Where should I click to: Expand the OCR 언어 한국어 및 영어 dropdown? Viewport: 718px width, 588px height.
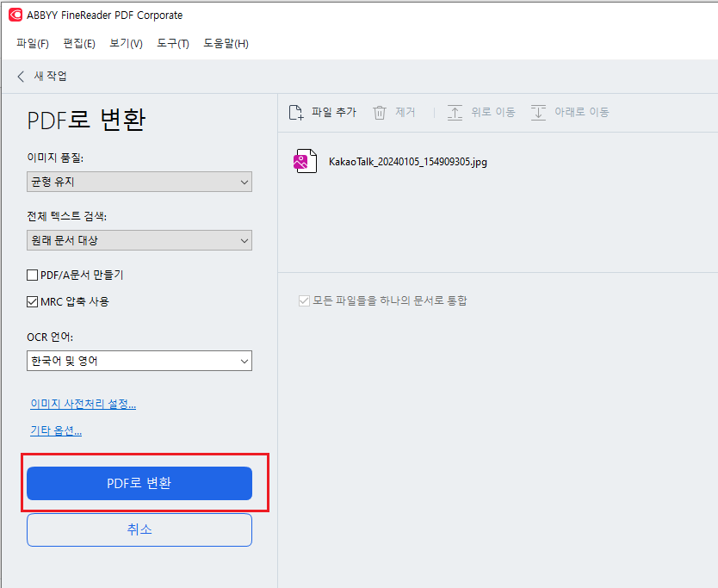pos(139,361)
